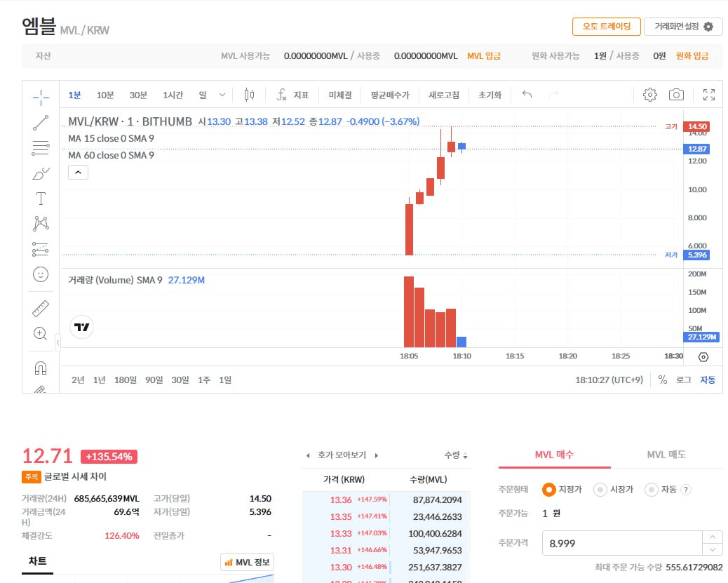This screenshot has width=728, height=583.
Task: Expand the timeframe dropdown after 일
Action: tap(222, 95)
